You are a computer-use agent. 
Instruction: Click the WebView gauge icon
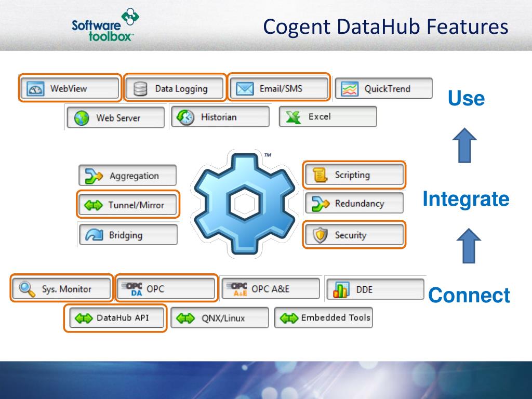tap(35, 89)
